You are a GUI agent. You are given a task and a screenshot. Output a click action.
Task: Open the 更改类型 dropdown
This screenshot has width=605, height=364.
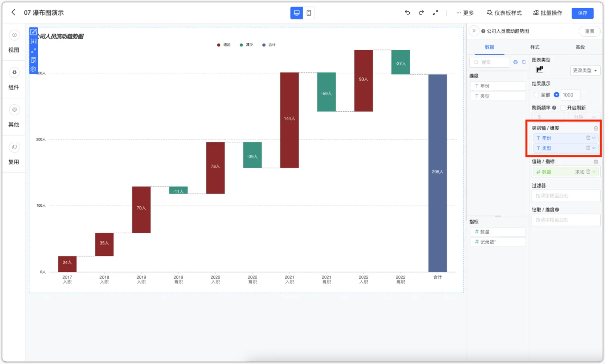[585, 70]
